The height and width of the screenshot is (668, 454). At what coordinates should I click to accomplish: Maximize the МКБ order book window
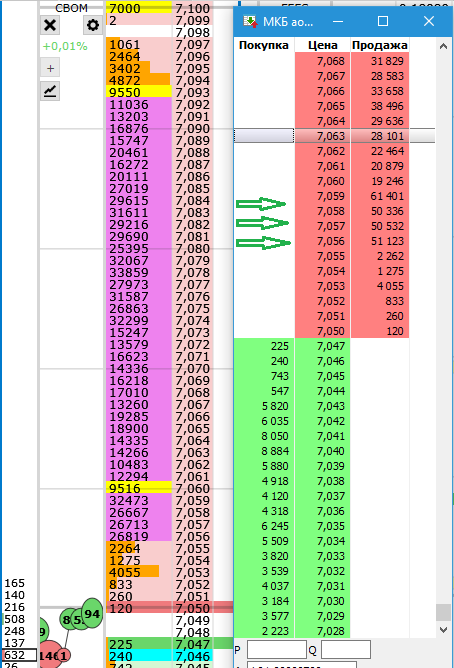(383, 21)
